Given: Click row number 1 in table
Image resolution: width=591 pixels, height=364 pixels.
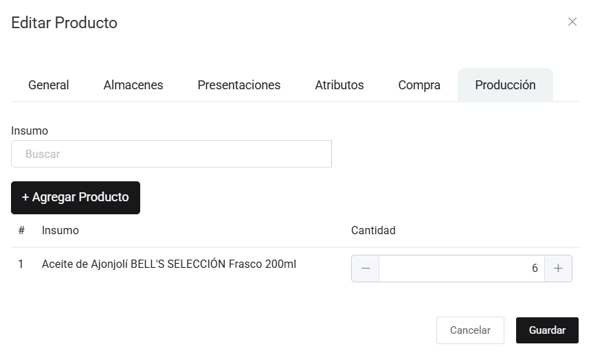Looking at the screenshot, I should pyautogui.click(x=21, y=264).
